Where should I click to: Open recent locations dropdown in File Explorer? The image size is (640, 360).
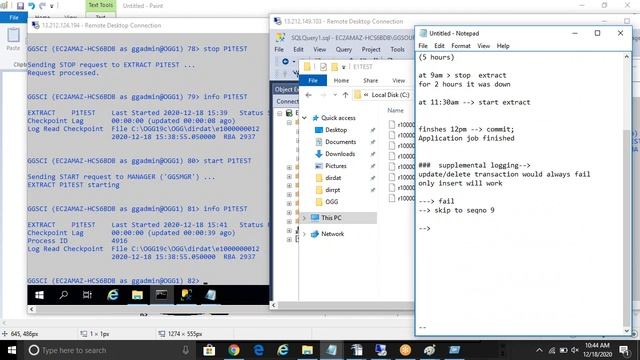coord(335,95)
